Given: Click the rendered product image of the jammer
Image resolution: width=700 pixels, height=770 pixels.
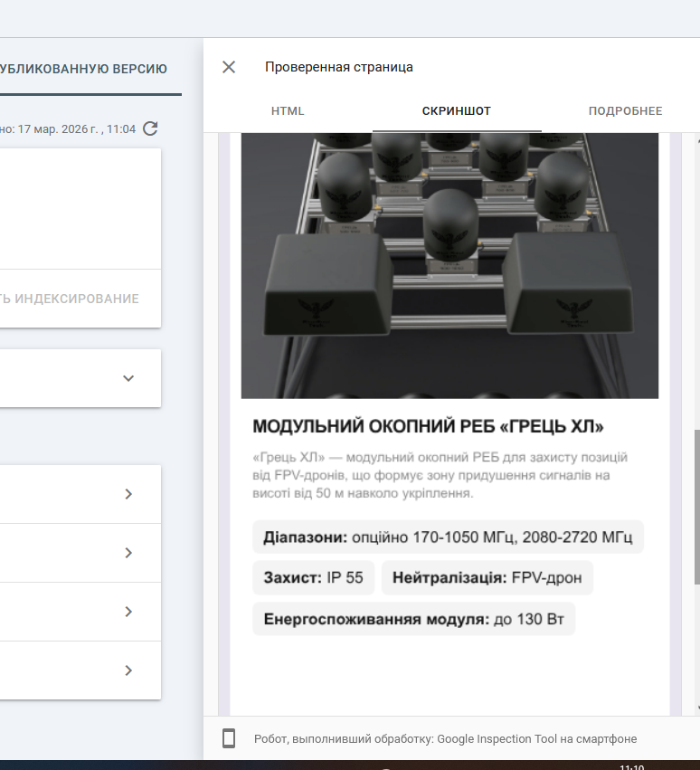Looking at the screenshot, I should (x=449, y=266).
